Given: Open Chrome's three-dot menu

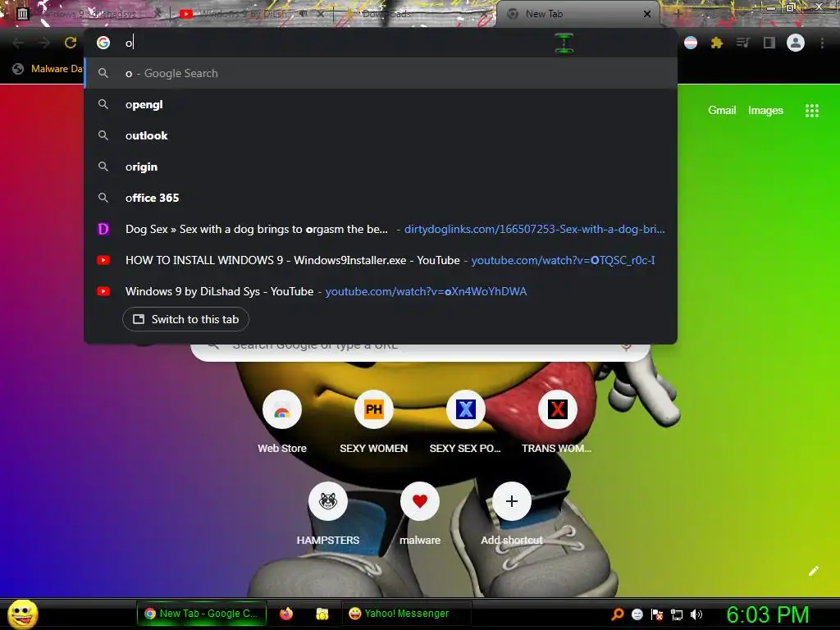Looking at the screenshot, I should tap(822, 43).
